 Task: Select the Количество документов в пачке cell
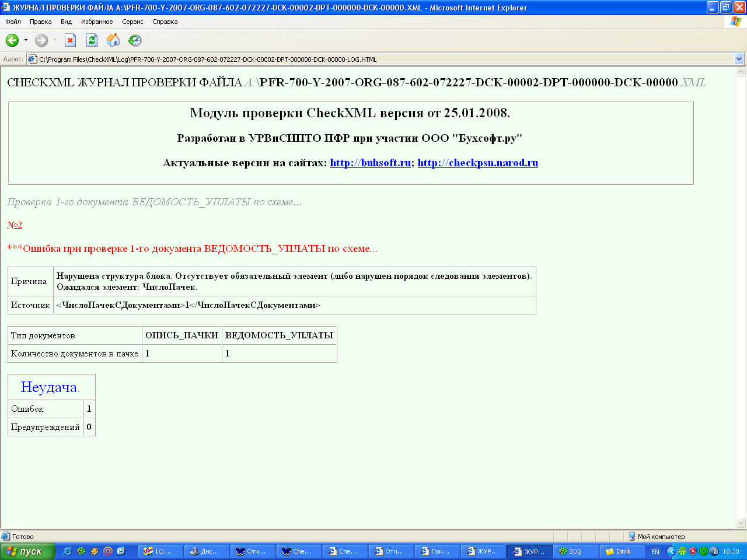click(x=75, y=353)
